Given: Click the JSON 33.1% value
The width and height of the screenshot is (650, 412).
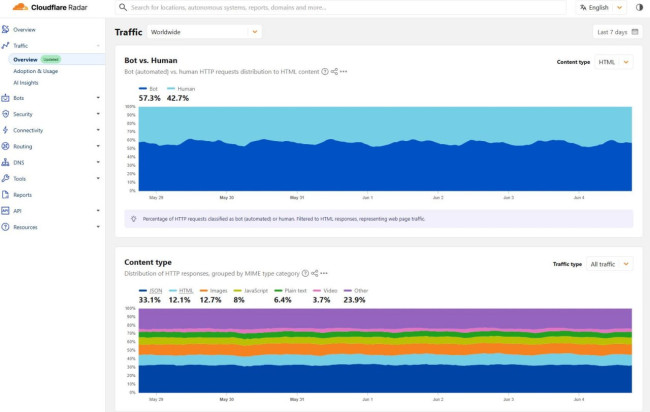Looking at the screenshot, I should (150, 300).
